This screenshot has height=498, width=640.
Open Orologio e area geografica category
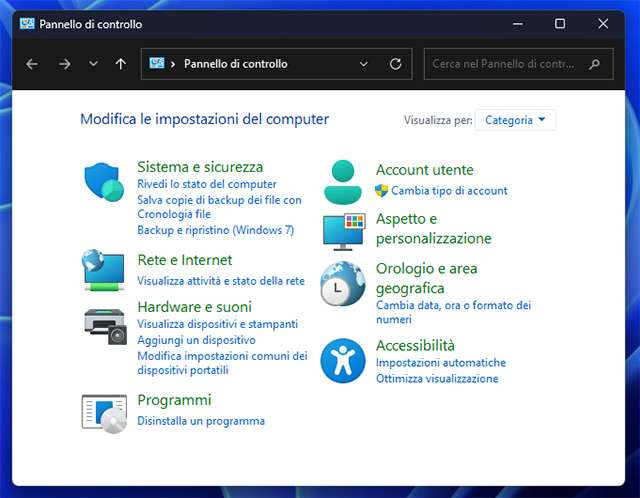pyautogui.click(x=427, y=278)
